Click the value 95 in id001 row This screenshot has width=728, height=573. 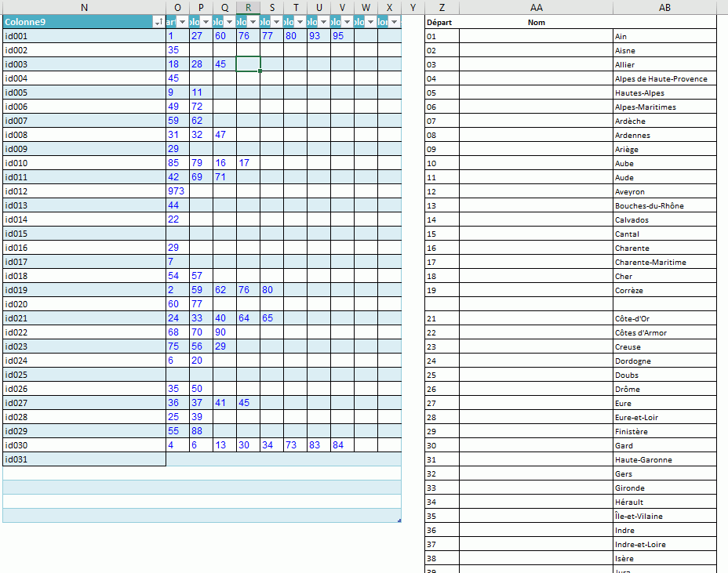coord(343,36)
